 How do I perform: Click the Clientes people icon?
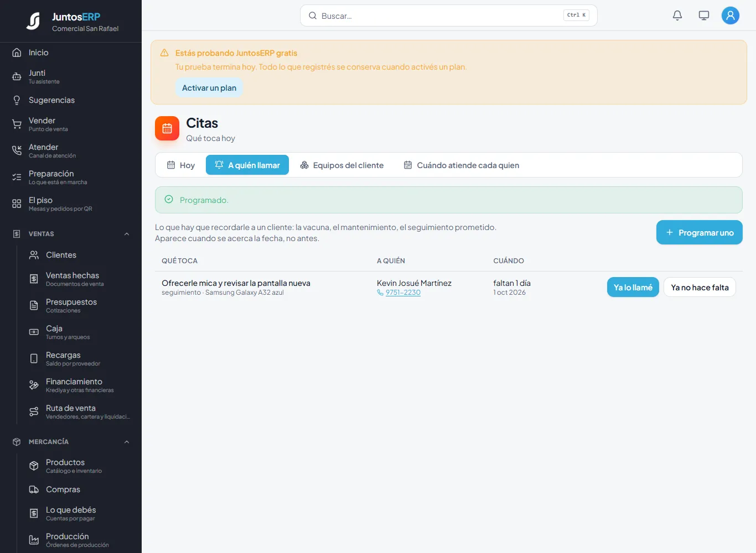[x=34, y=255]
